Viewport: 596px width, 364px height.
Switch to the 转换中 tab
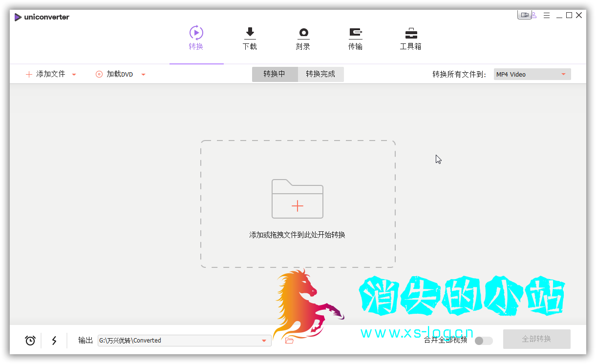click(275, 74)
